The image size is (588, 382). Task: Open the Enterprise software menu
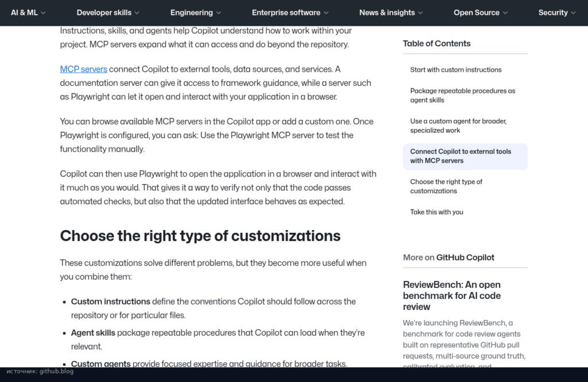tap(290, 13)
